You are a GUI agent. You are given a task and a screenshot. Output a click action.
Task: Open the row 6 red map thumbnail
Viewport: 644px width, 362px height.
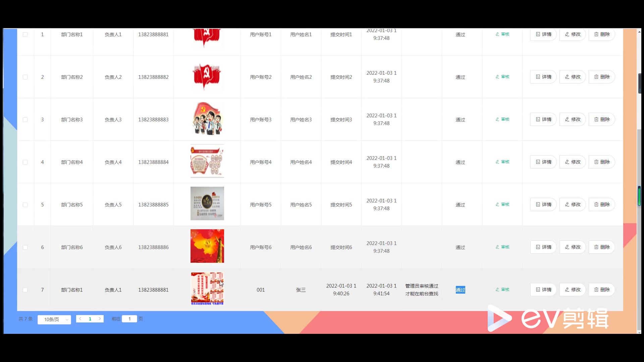pyautogui.click(x=207, y=246)
